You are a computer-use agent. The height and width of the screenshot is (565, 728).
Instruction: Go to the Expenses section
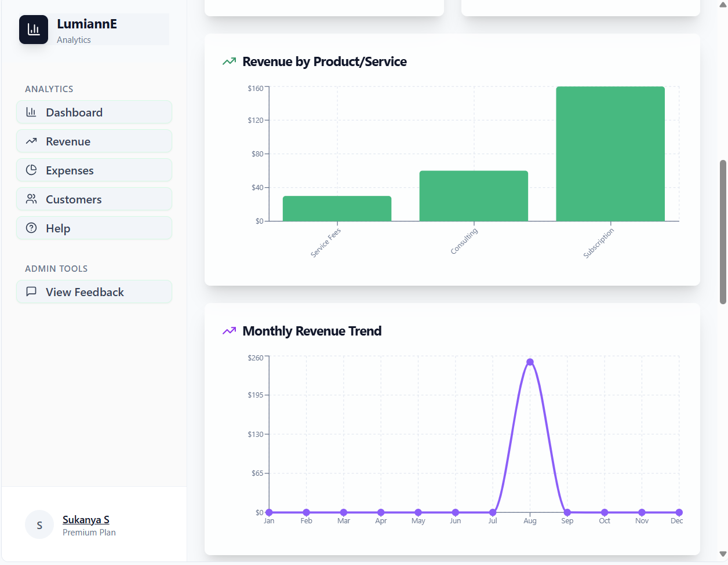[x=94, y=170]
